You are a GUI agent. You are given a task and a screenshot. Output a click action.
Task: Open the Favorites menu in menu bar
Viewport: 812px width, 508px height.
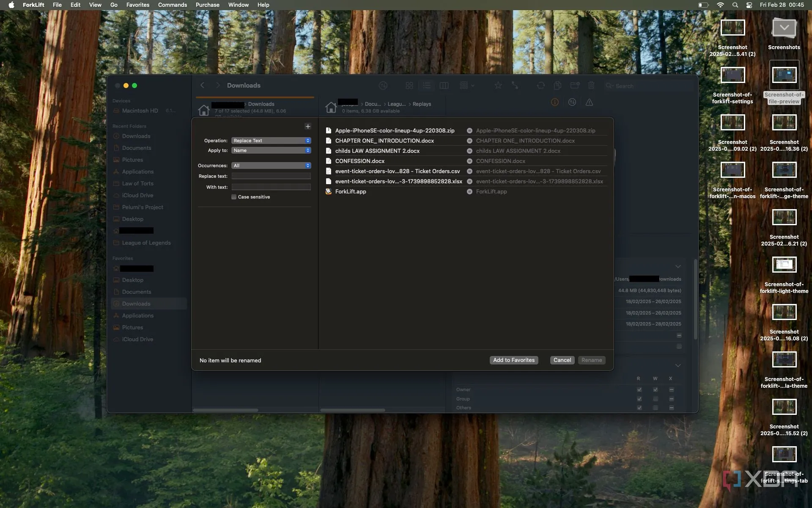point(137,5)
